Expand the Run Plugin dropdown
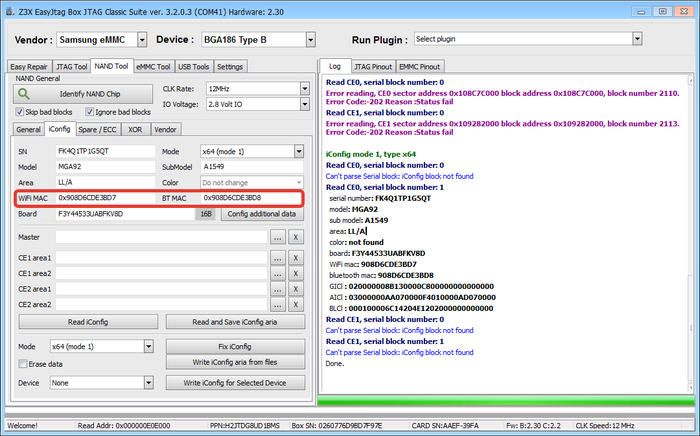Image resolution: width=700 pixels, height=436 pixels. point(637,39)
